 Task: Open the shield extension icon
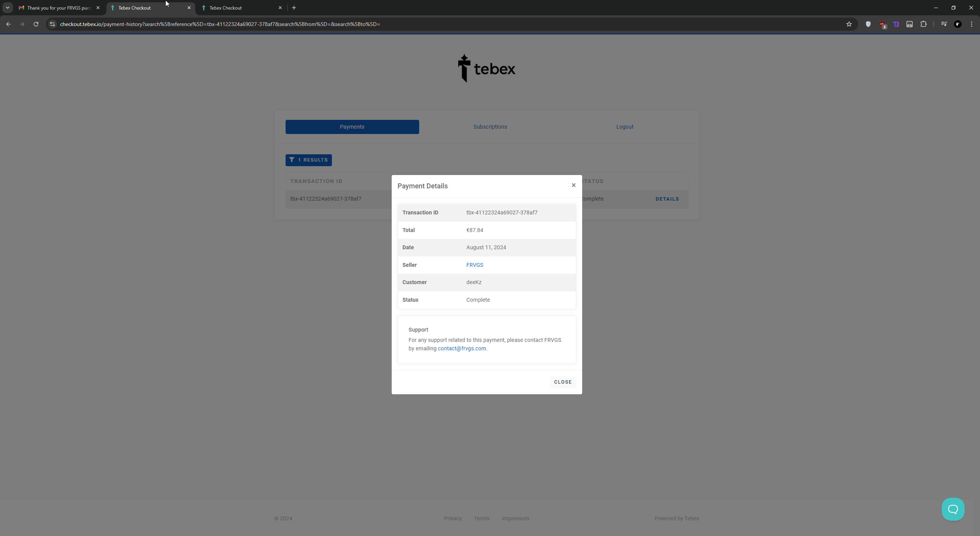tap(868, 24)
